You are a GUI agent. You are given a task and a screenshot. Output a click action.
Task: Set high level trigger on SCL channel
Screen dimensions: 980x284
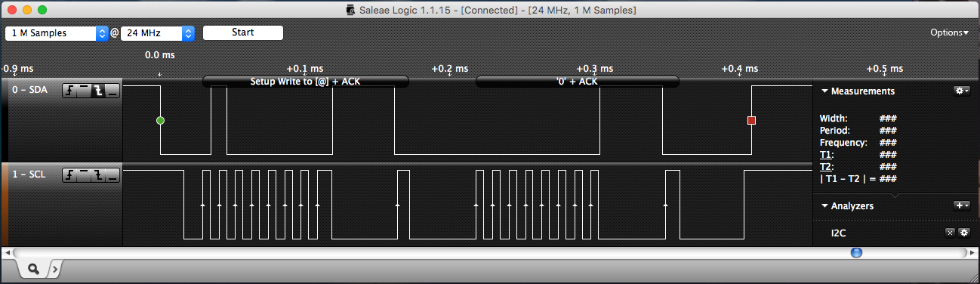pyautogui.click(x=83, y=175)
